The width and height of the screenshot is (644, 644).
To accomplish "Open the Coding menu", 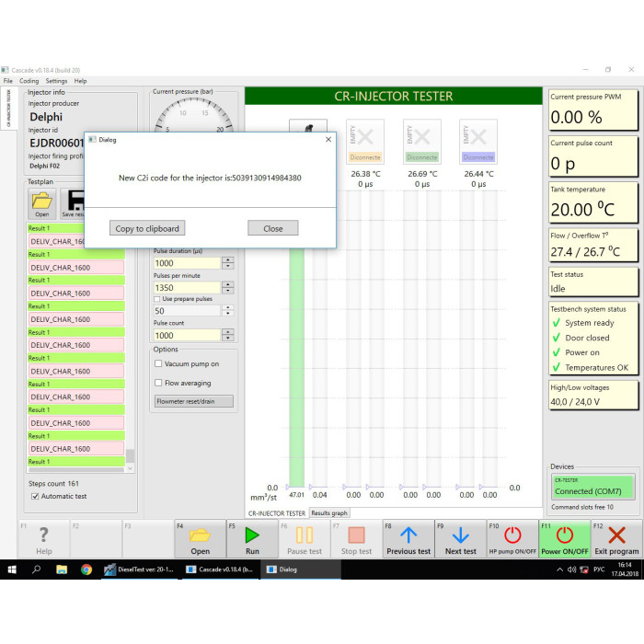I will click(29, 81).
